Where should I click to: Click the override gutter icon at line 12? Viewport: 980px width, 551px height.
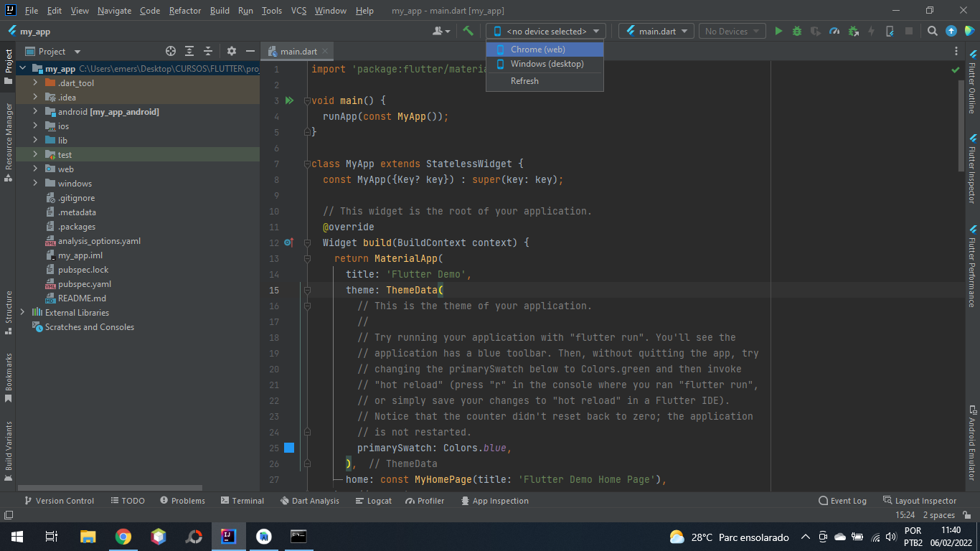(x=288, y=242)
